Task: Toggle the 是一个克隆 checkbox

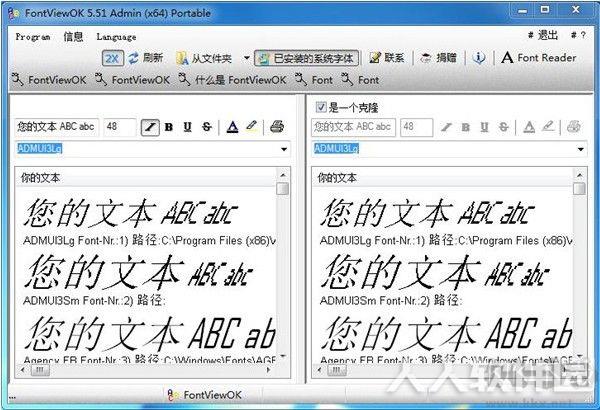Action: click(x=321, y=107)
